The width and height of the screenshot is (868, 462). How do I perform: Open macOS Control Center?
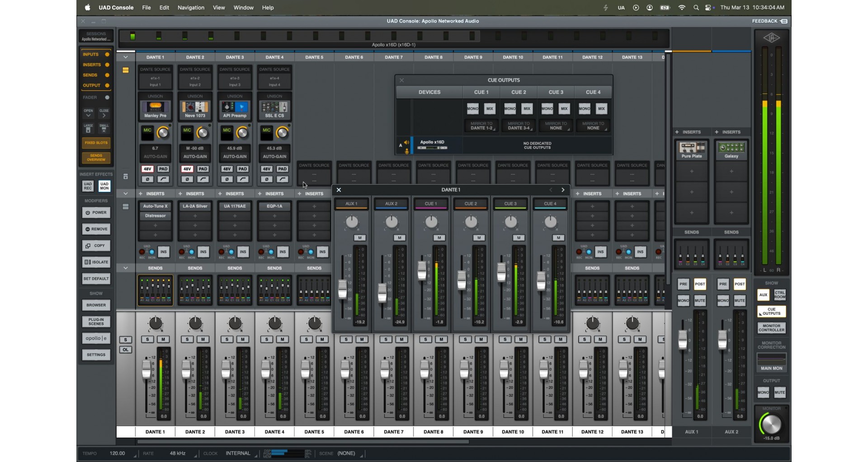coord(708,8)
